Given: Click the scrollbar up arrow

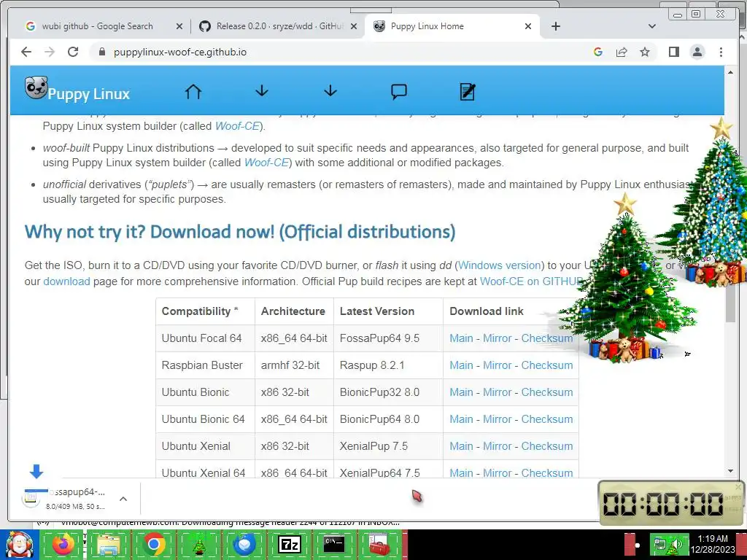Looking at the screenshot, I should pyautogui.click(x=730, y=72).
